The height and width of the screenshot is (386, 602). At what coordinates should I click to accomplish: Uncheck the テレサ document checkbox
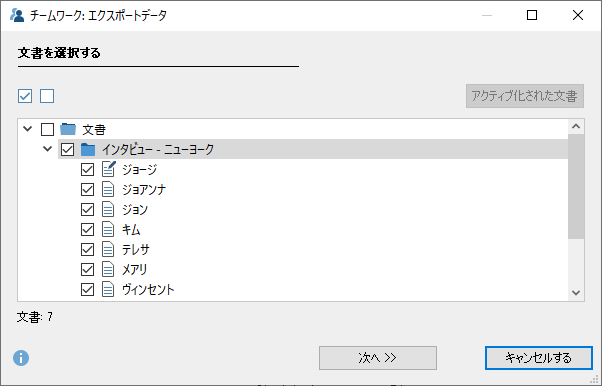click(x=88, y=249)
